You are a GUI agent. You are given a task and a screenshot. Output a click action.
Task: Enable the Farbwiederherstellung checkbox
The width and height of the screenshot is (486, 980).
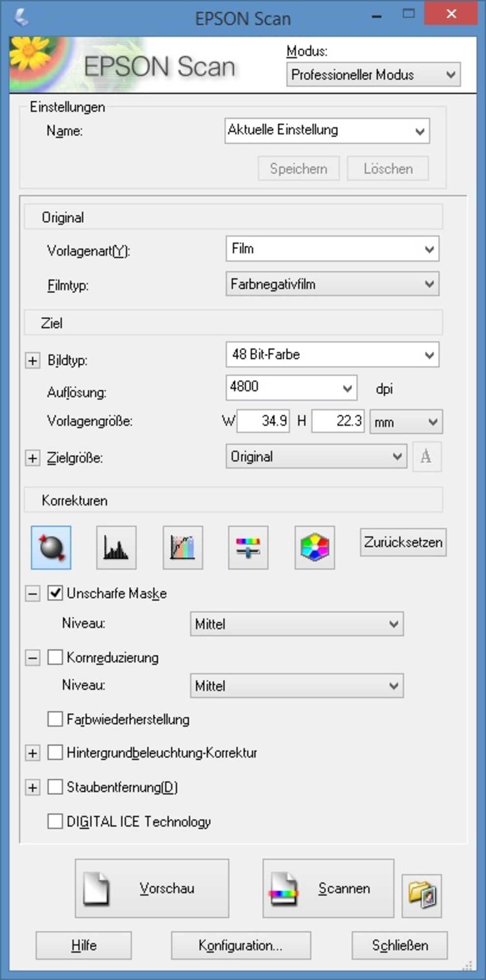point(55,719)
